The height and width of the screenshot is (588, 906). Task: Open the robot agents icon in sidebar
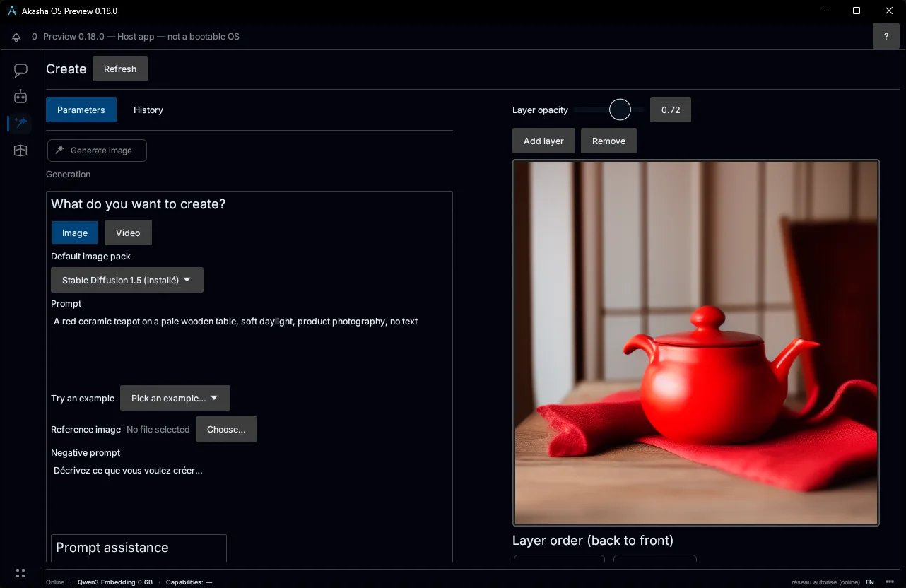tap(20, 97)
